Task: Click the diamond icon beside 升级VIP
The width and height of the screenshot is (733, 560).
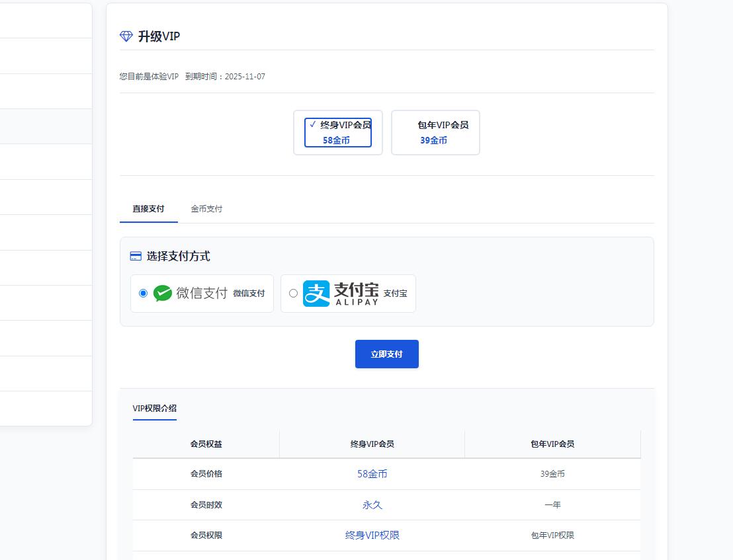Action: point(126,36)
